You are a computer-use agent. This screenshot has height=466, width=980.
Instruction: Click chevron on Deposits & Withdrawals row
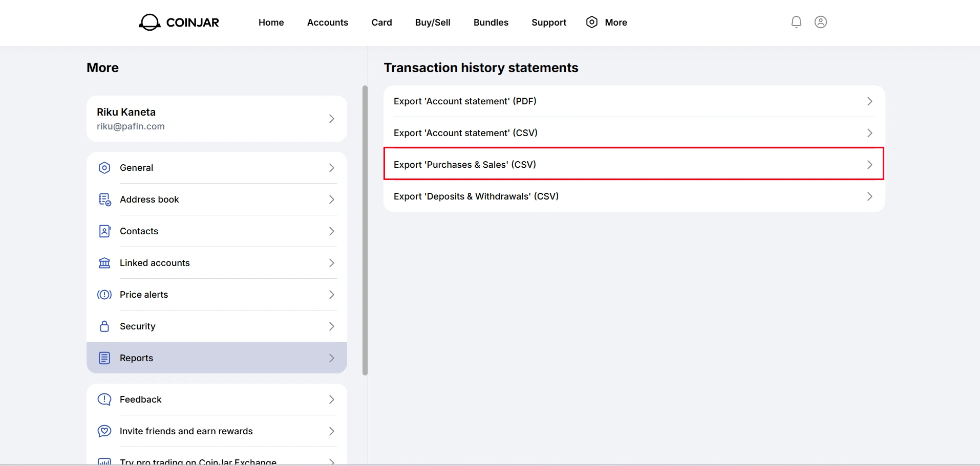[x=869, y=196]
